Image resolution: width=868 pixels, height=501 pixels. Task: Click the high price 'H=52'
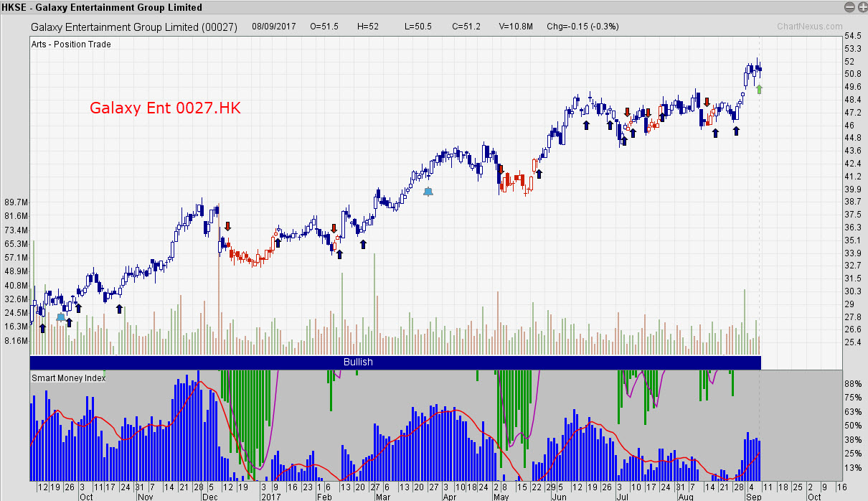pos(368,27)
